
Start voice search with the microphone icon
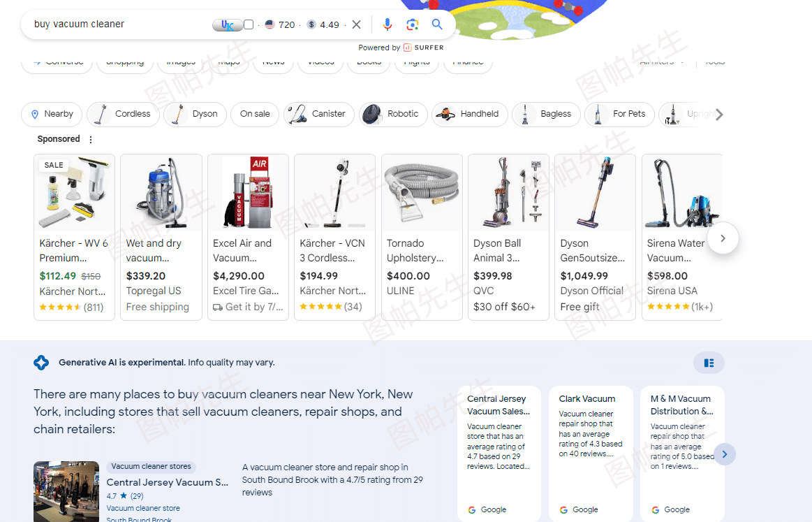coord(387,24)
